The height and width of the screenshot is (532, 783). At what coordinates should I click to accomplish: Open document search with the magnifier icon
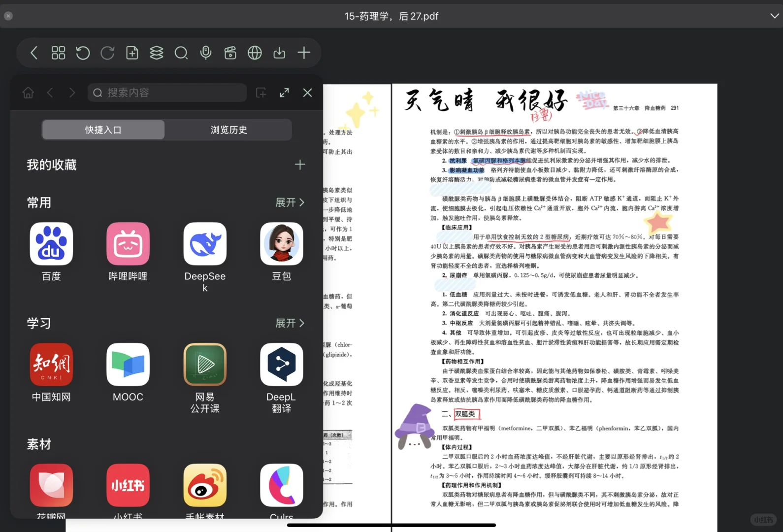(181, 53)
